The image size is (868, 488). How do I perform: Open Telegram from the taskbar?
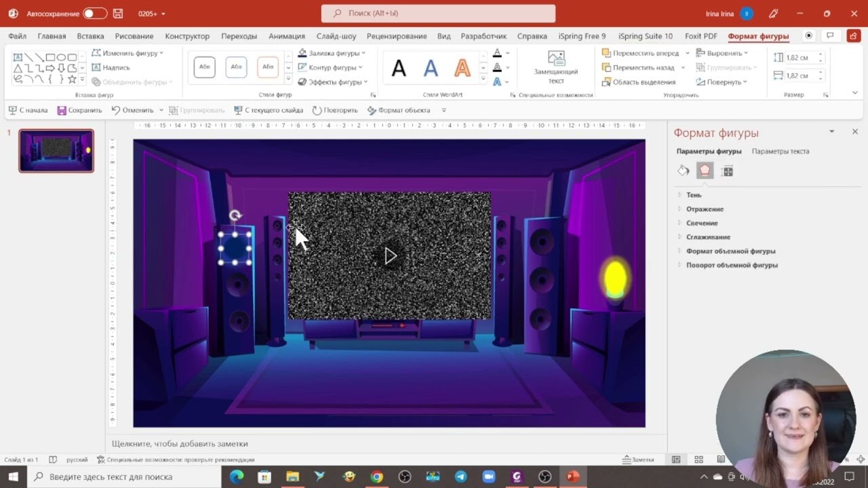click(x=460, y=476)
